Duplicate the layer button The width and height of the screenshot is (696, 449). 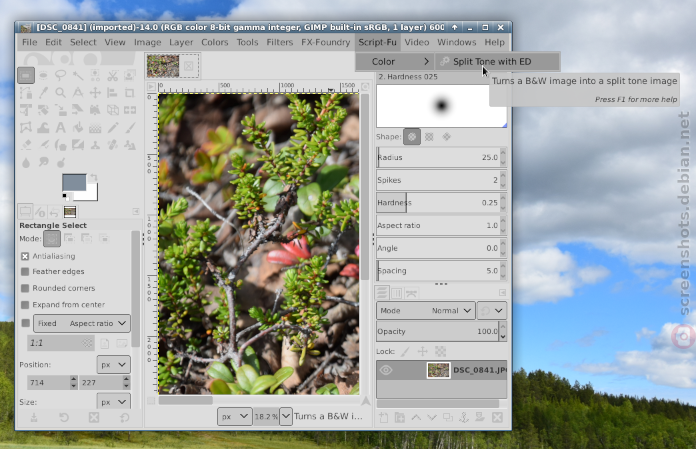click(x=448, y=417)
